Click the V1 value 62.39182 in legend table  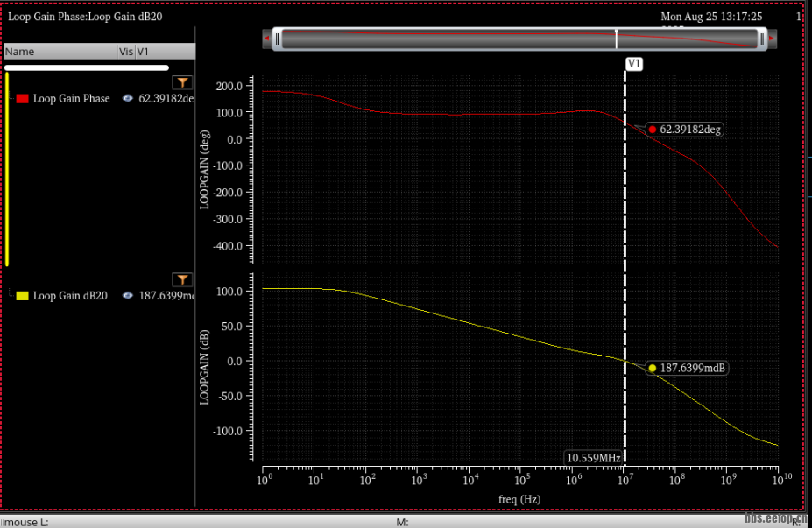pyautogui.click(x=166, y=98)
